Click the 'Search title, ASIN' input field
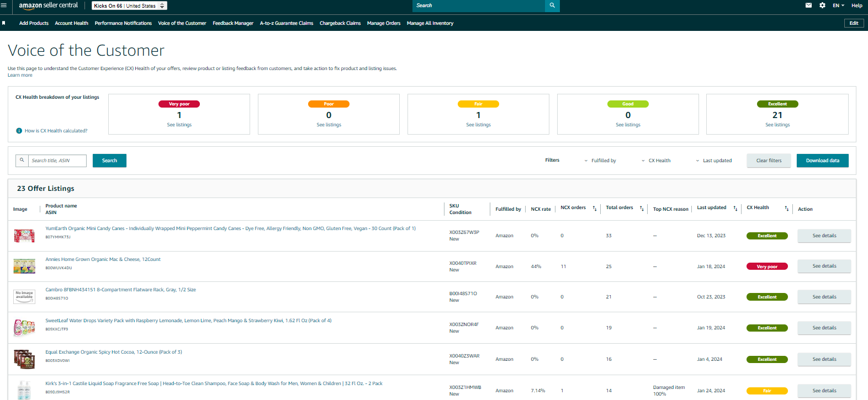868x400 pixels. coord(57,161)
